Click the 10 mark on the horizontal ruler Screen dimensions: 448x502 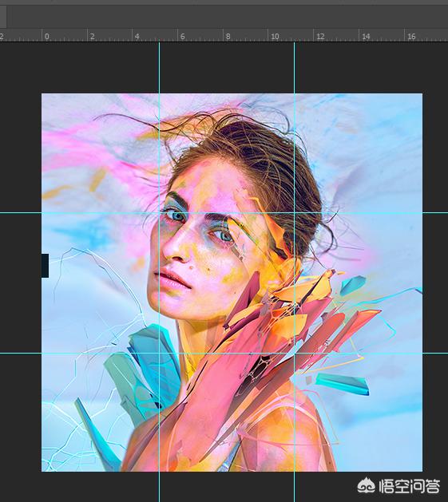[x=275, y=36]
